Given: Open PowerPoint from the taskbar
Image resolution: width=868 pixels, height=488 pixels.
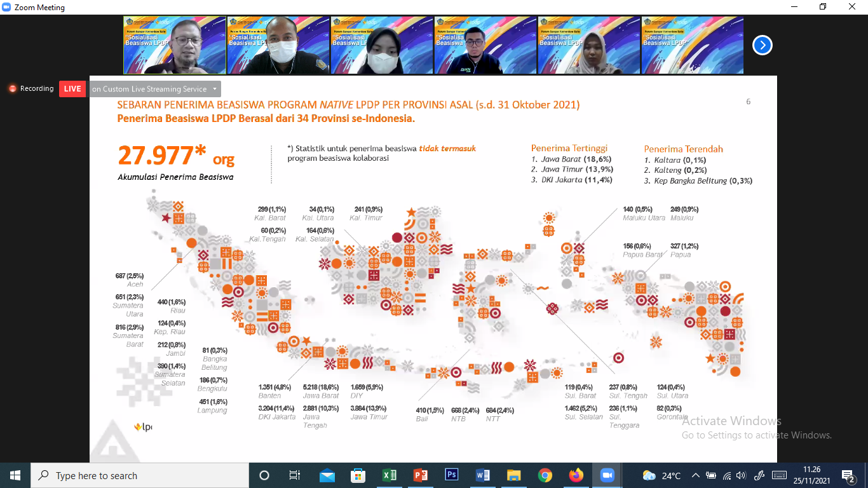Looking at the screenshot, I should (x=421, y=475).
